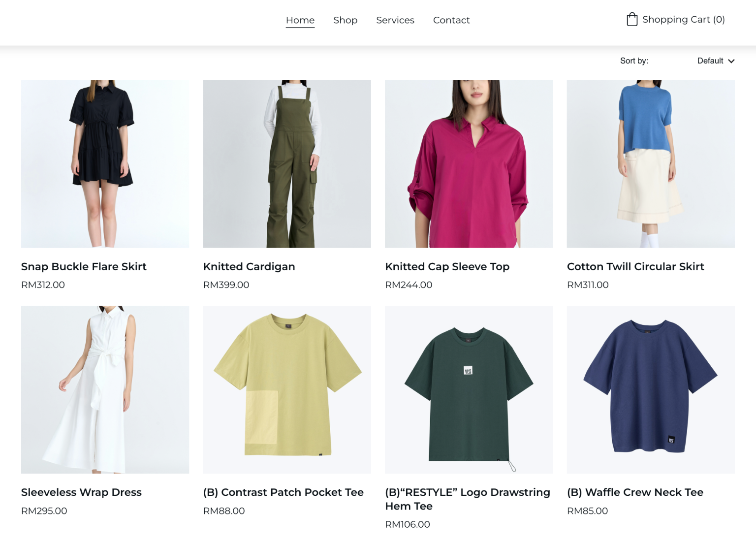This screenshot has height=544, width=756.
Task: Click the Knitted Cardigan product title
Action: coord(249,266)
